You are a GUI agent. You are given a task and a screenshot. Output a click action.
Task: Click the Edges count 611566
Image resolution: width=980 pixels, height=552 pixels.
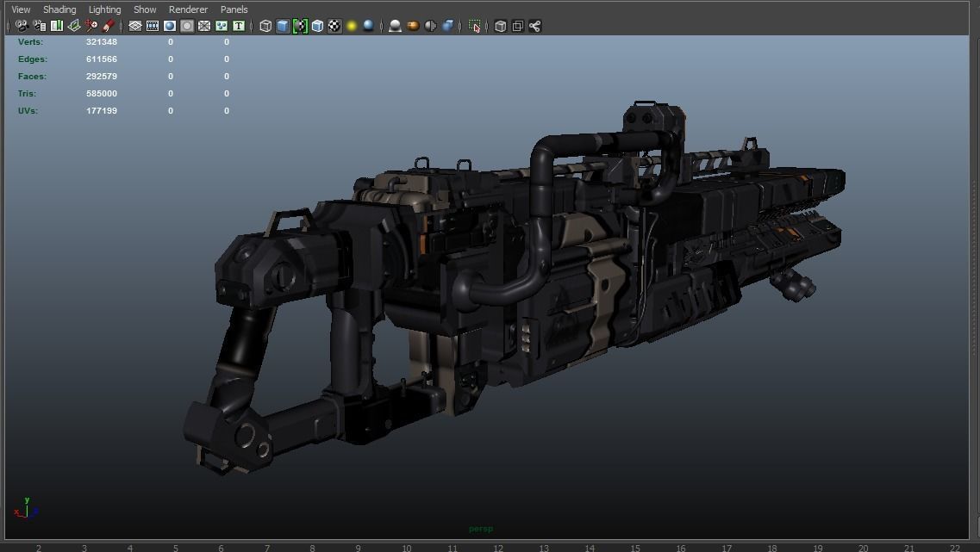click(101, 59)
